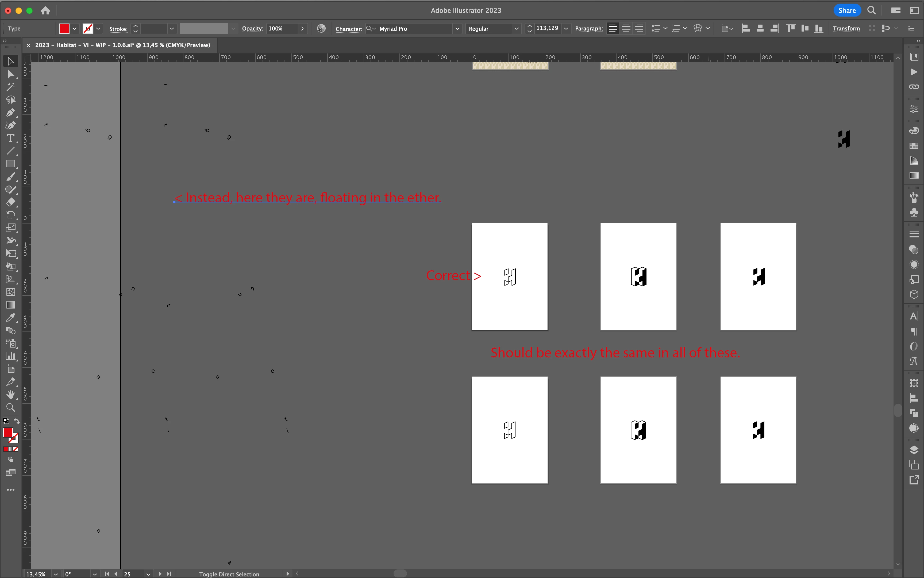
Task: Align paragraph text to center
Action: pyautogui.click(x=626, y=29)
